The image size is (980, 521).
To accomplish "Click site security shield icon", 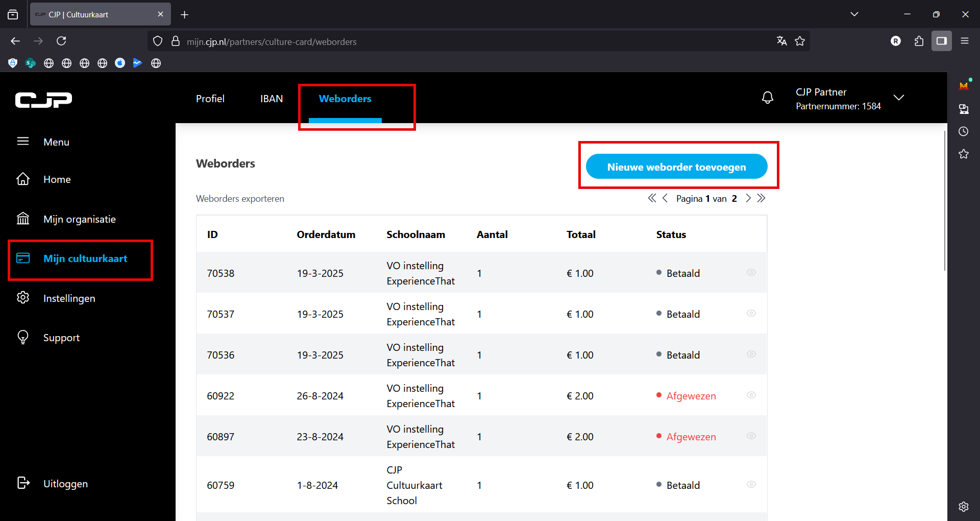I will point(158,41).
